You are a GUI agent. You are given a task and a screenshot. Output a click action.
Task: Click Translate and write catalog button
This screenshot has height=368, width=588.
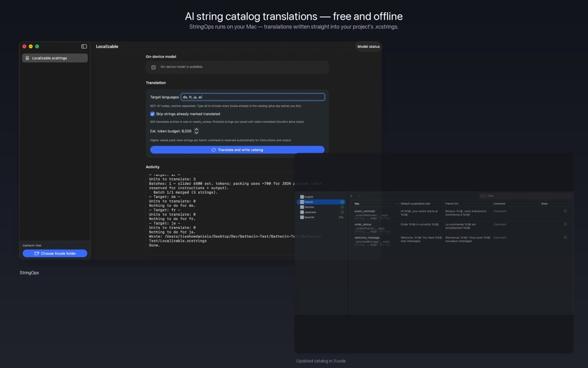238,150
